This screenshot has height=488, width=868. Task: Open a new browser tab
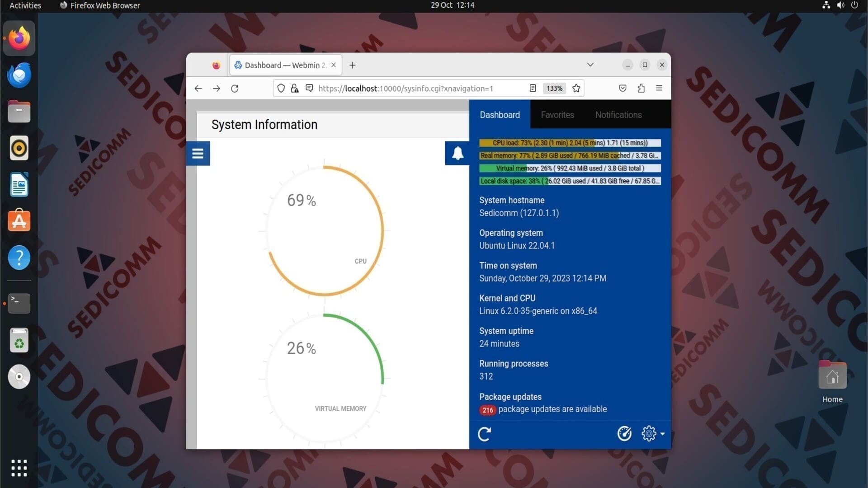tap(353, 65)
